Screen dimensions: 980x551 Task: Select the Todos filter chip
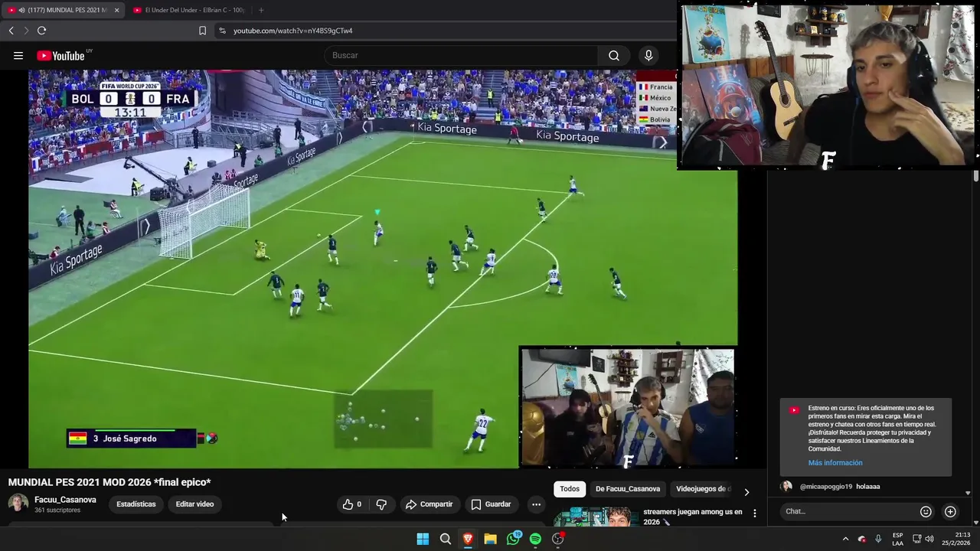(x=570, y=489)
